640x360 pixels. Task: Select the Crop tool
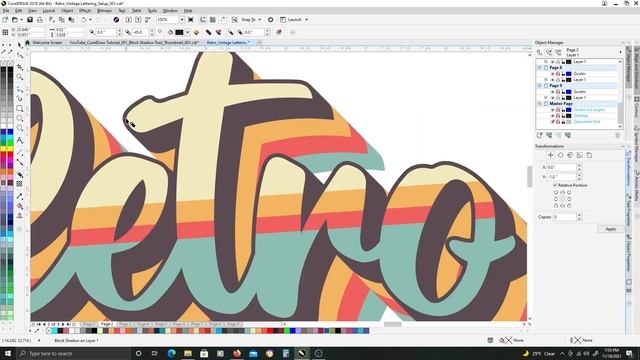point(20,67)
